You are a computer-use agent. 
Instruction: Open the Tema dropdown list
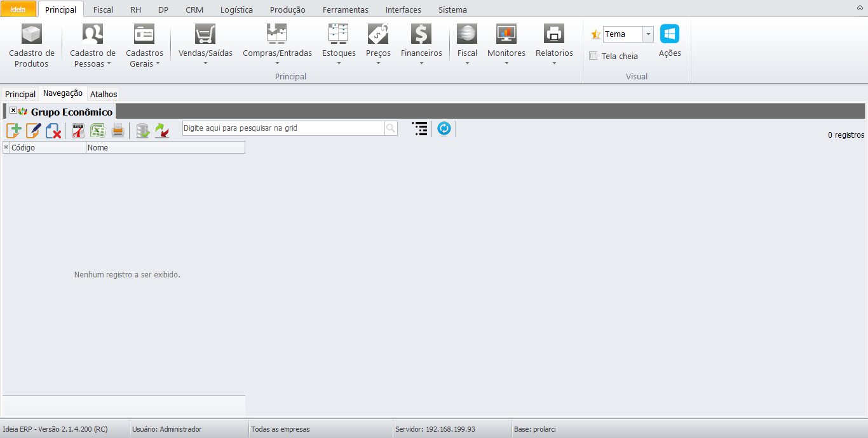(648, 34)
